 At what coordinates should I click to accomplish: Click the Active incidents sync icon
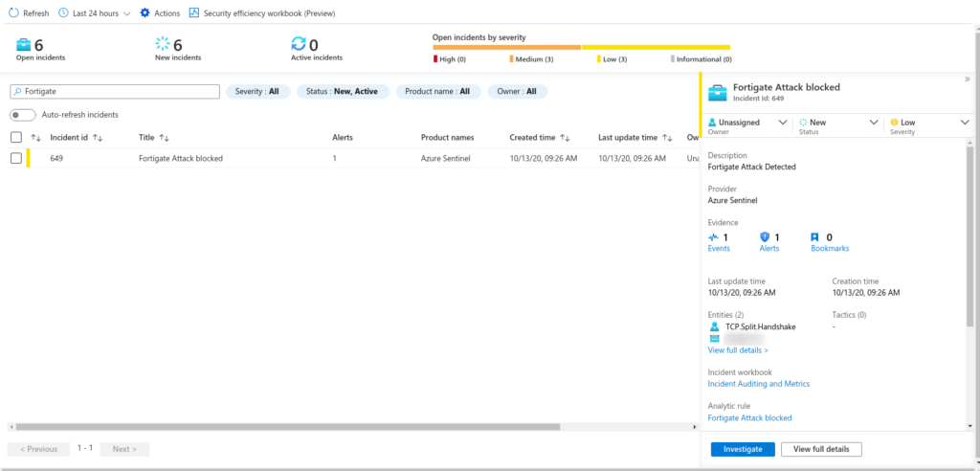tap(299, 44)
